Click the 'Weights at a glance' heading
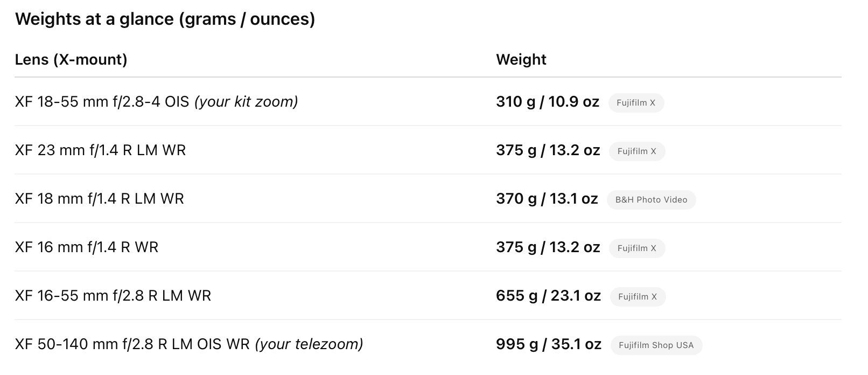 click(x=165, y=19)
